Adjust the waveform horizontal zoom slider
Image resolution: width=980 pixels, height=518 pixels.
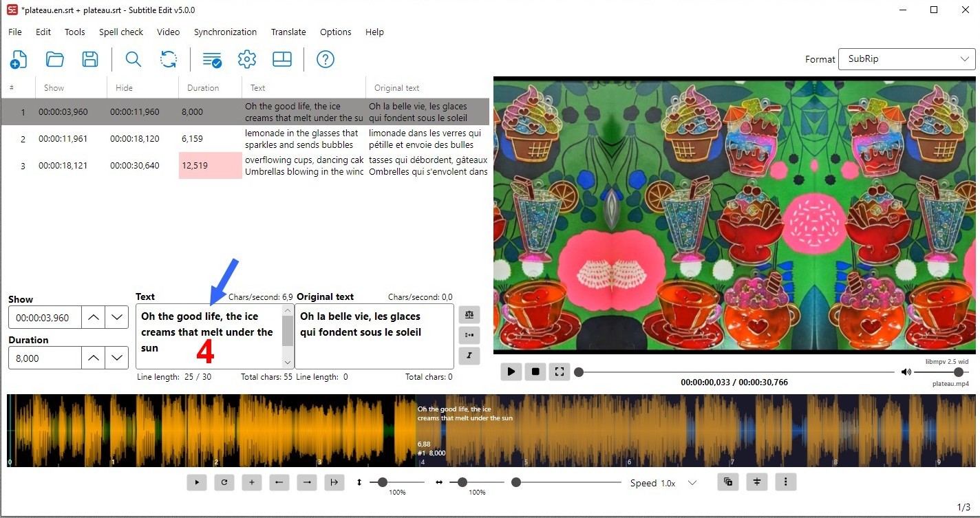pyautogui.click(x=477, y=482)
